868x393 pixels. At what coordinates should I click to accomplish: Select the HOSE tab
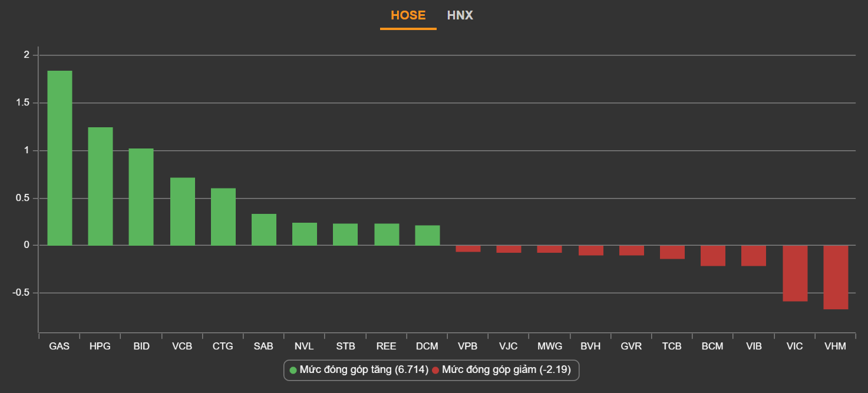coord(408,15)
